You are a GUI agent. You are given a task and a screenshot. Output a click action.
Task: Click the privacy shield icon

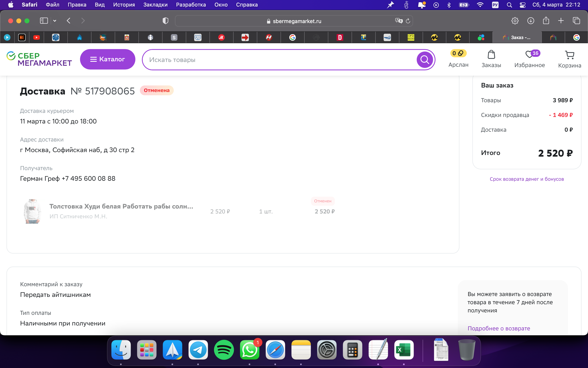point(165,21)
